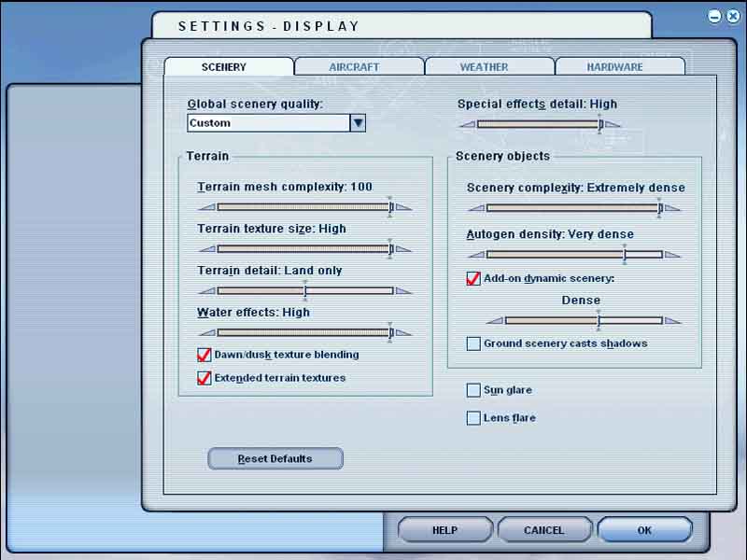
Task: Go to the Hardware tab
Action: [x=614, y=67]
